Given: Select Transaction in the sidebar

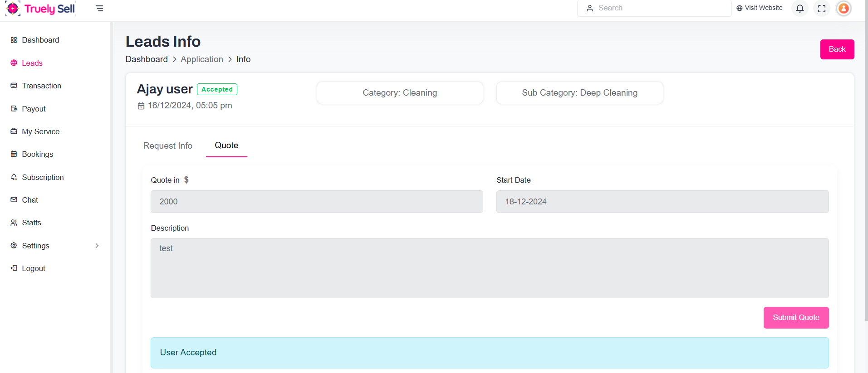Looking at the screenshot, I should click(41, 86).
